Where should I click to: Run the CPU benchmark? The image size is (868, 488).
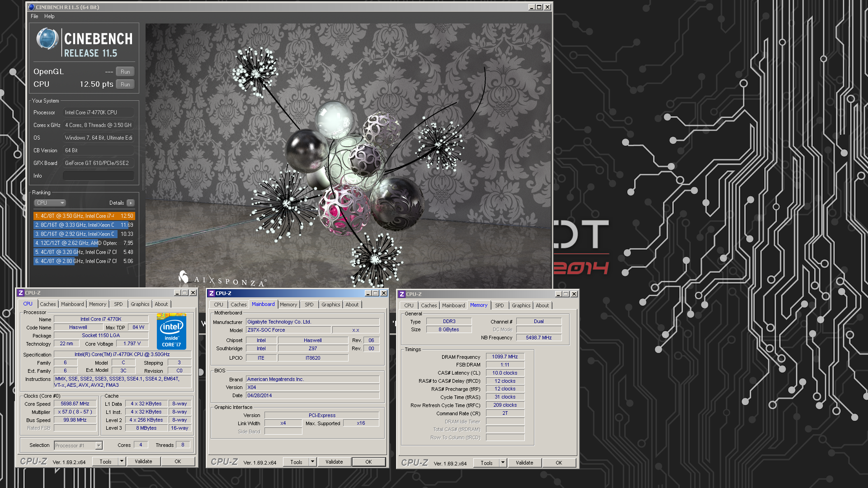coord(125,84)
